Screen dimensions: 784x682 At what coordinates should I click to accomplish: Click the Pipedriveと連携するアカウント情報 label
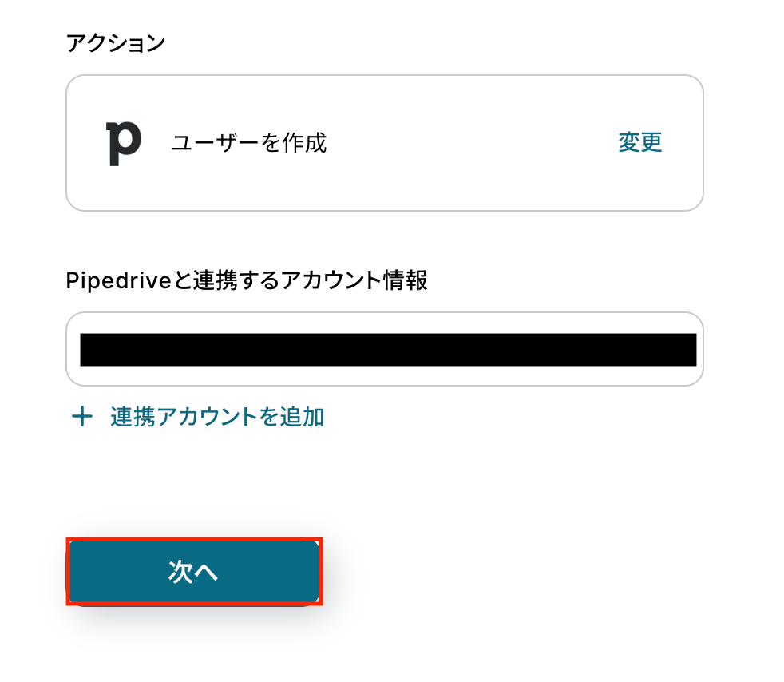point(247,280)
